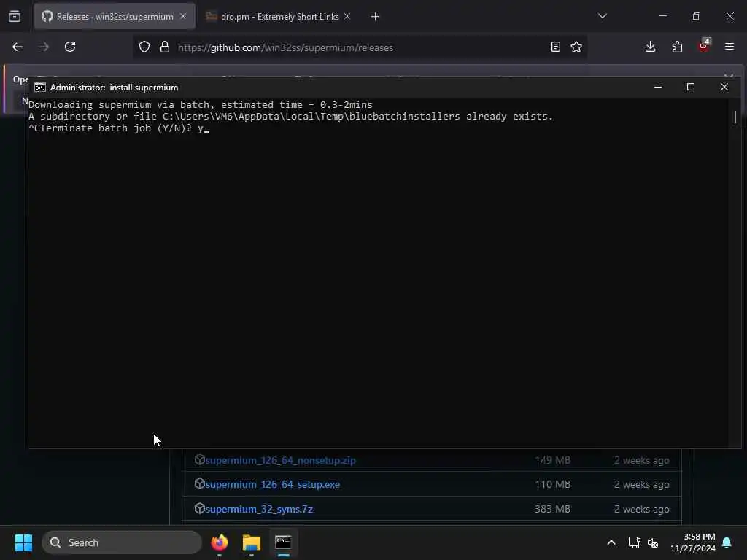Minimize the install supermium console window
The image size is (747, 560).
[x=658, y=87]
